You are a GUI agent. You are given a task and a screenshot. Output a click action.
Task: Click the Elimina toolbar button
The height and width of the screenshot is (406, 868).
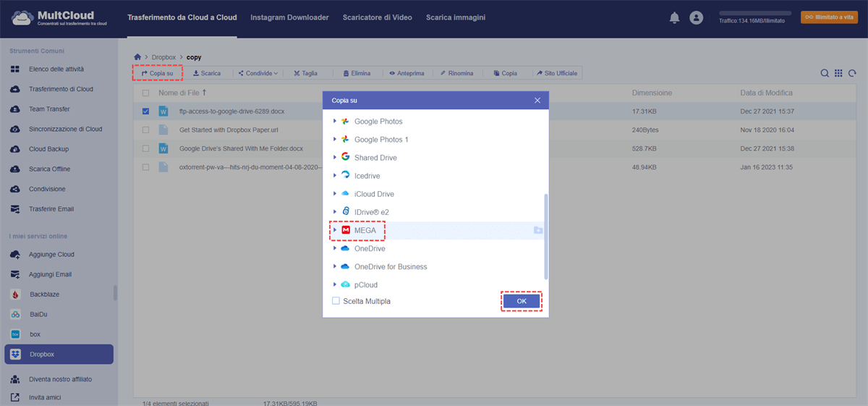pyautogui.click(x=357, y=73)
